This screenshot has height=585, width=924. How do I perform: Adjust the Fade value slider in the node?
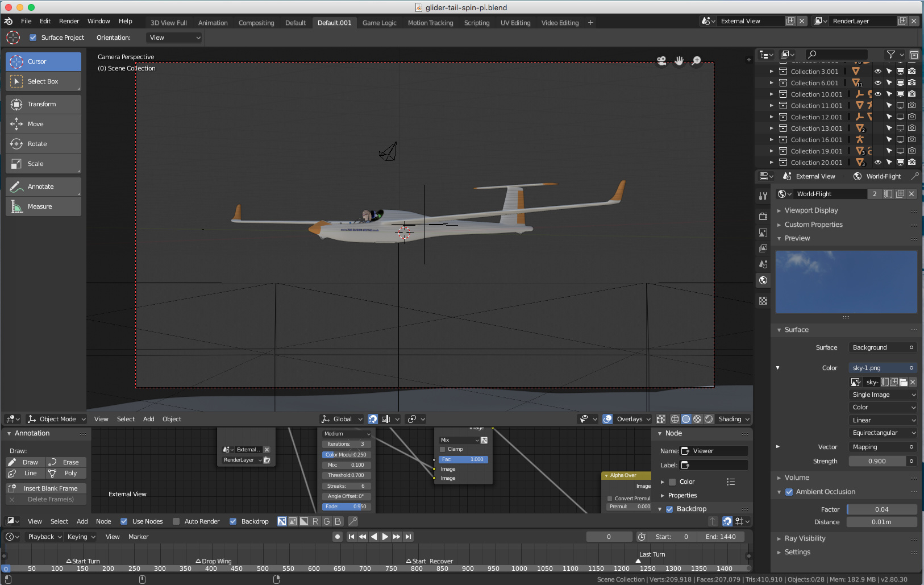click(347, 506)
